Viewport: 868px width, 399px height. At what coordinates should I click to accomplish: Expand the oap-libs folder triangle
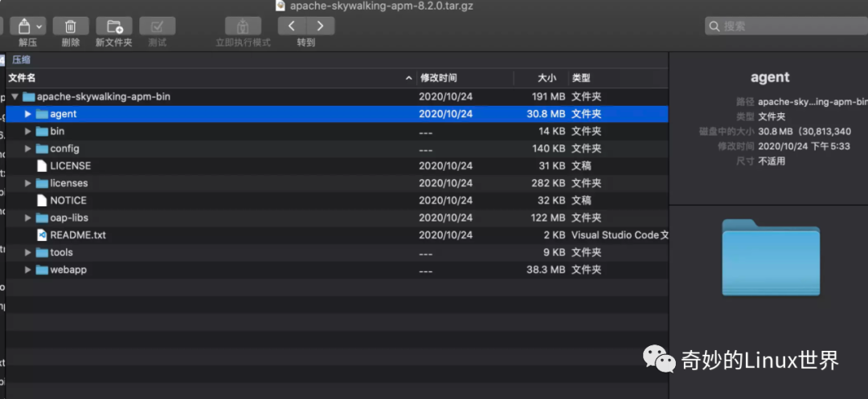click(x=27, y=218)
